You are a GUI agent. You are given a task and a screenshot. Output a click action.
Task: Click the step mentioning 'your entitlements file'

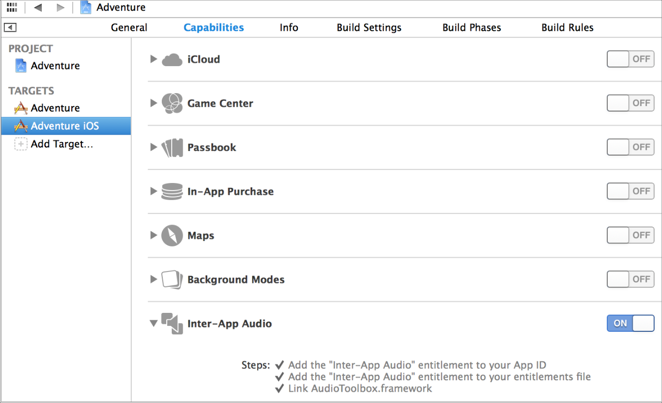point(440,377)
